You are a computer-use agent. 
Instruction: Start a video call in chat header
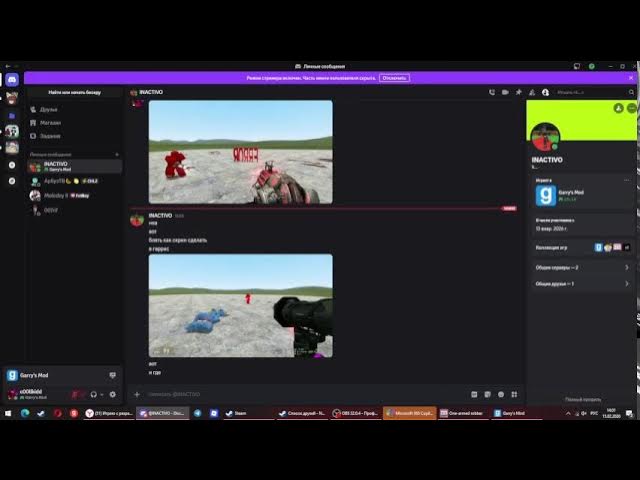(x=505, y=93)
